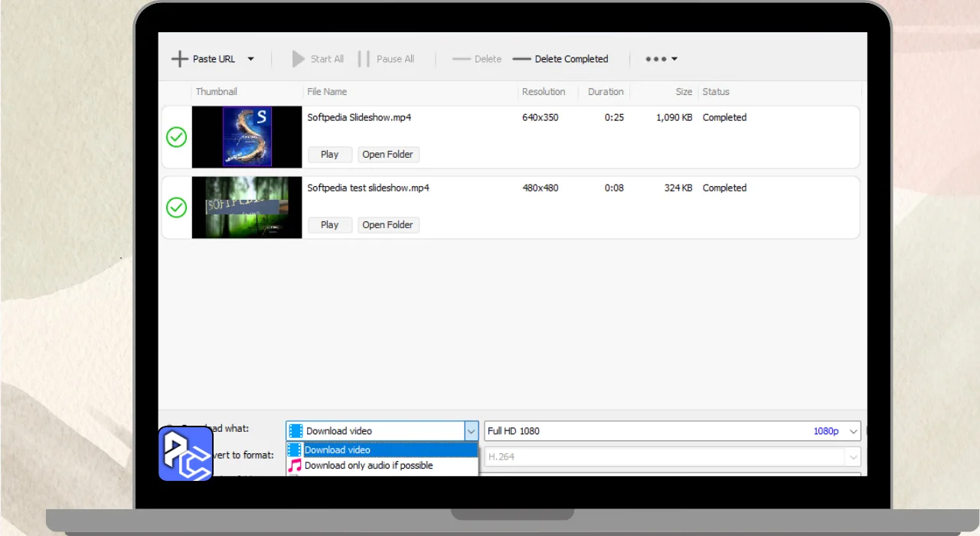Click the Softpedia Slideshow.mp4 thumbnail
980x536 pixels.
click(247, 137)
